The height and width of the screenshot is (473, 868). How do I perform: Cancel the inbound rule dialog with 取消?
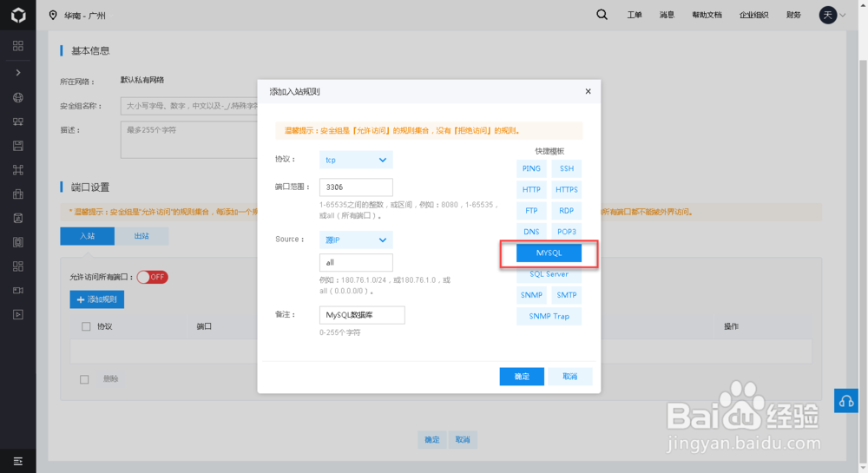click(570, 376)
